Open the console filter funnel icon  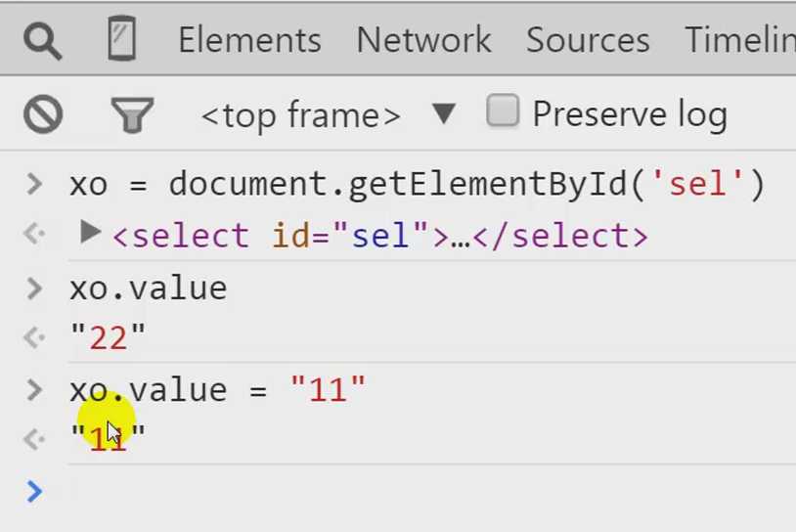(x=132, y=114)
